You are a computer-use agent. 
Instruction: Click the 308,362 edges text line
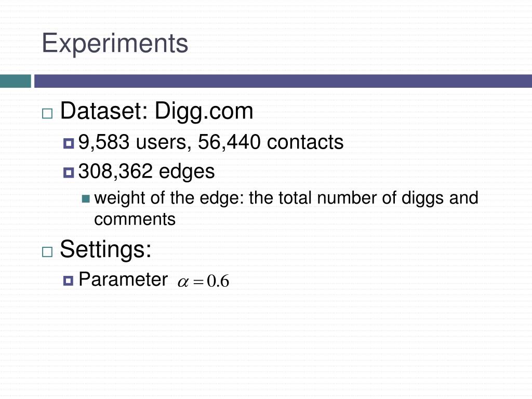[x=146, y=171]
